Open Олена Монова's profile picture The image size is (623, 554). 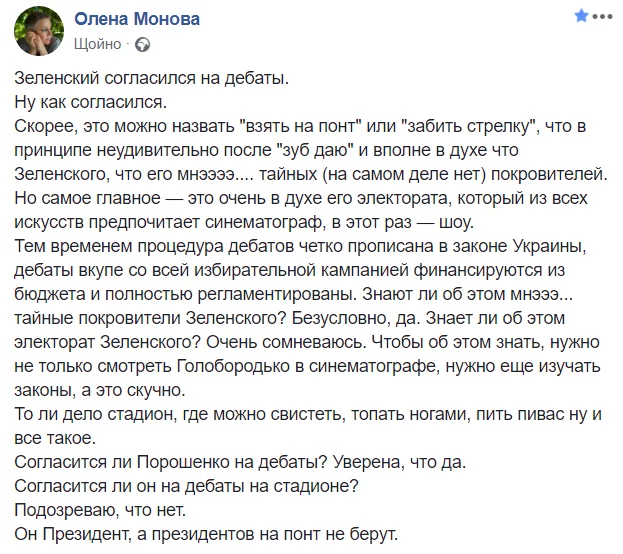click(39, 31)
